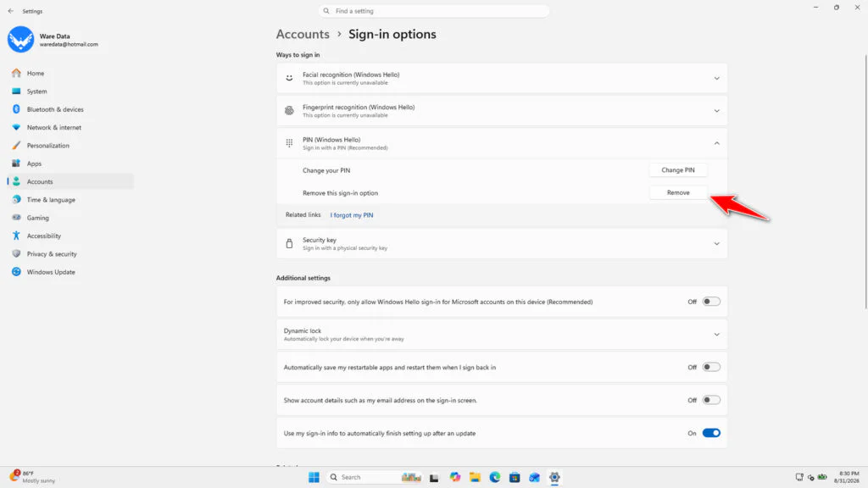
Task: Toggle automatically save restartable apps switch
Action: tap(711, 367)
